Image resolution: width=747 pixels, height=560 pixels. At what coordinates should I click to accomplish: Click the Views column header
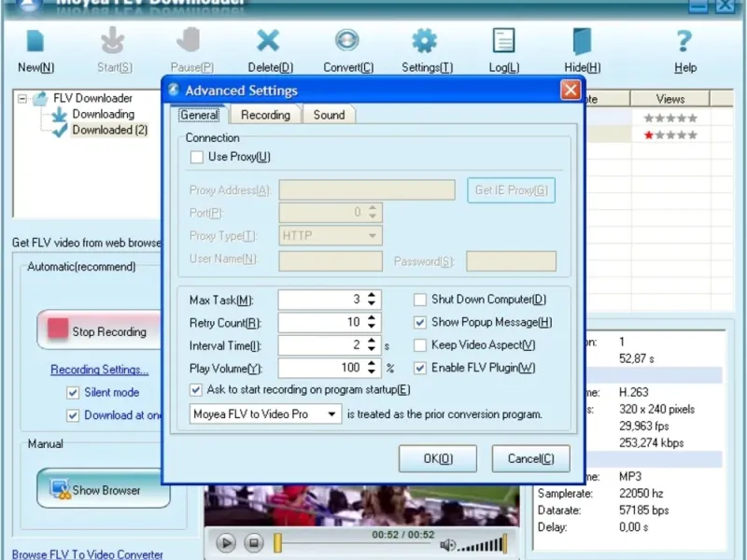[669, 99]
